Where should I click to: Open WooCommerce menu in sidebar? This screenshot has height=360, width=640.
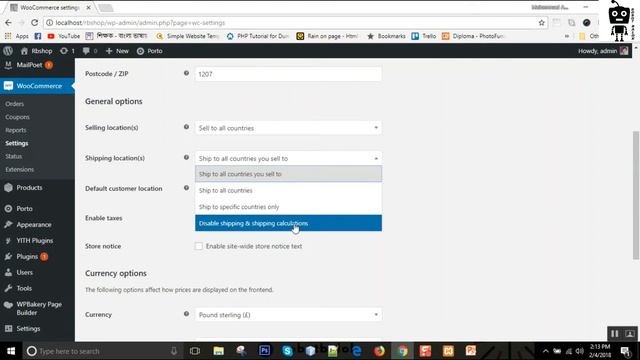click(x=37, y=86)
